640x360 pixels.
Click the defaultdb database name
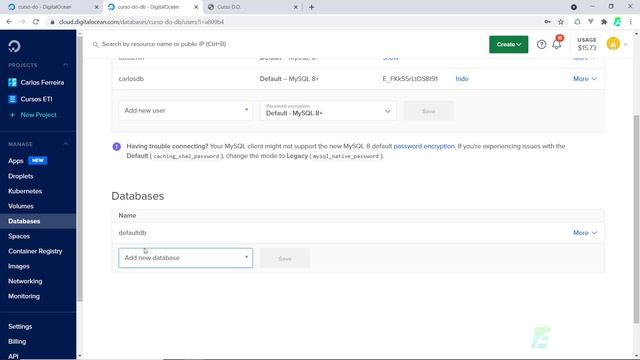click(132, 233)
